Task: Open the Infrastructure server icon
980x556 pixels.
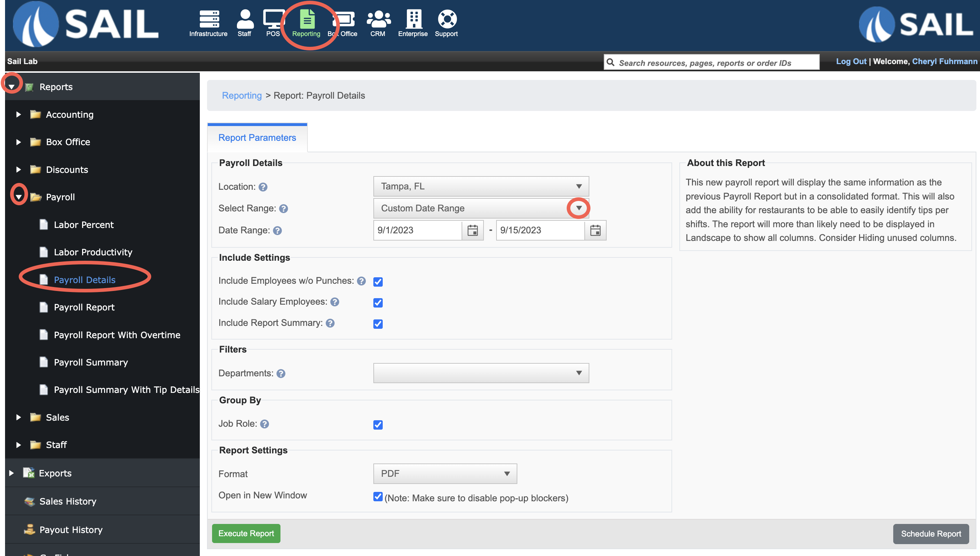Action: [x=209, y=19]
